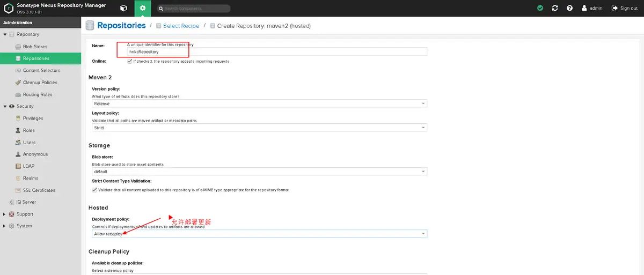This screenshot has width=644, height=275.
Task: Collapse the Security tree section
Action: (5, 107)
